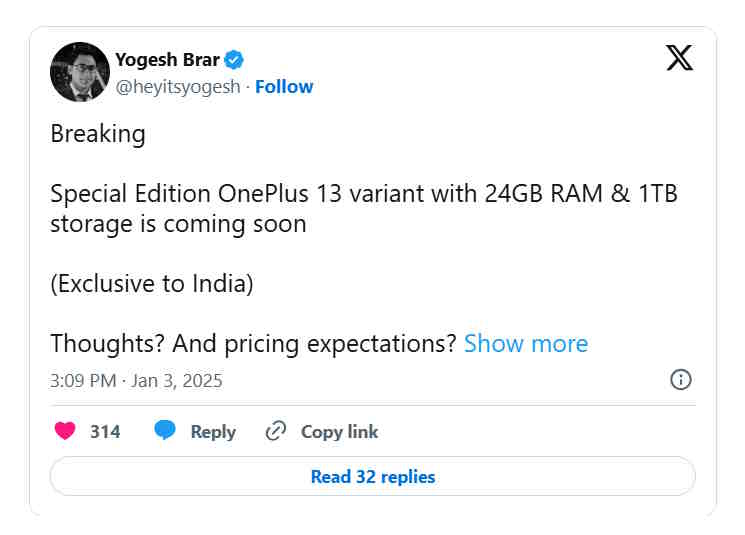Click the Copy link text
Viewport: 745px width, 535px height.
pyautogui.click(x=340, y=431)
